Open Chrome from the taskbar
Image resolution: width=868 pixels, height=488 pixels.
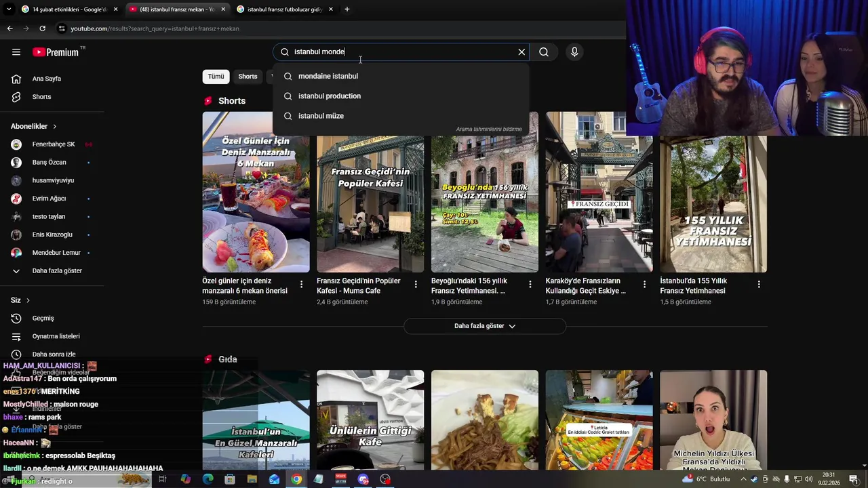pos(296,479)
